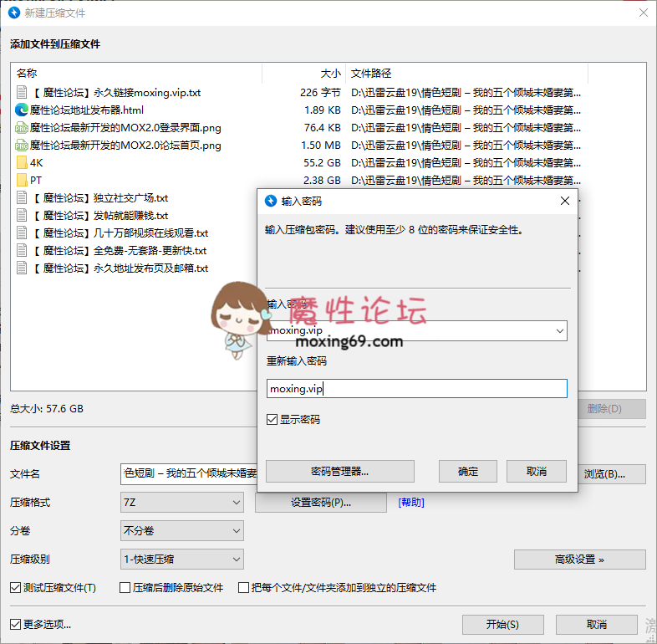The image size is (657, 644).
Task: Click 取消 at bottom of 新建压缩文件 window
Action: coord(597,625)
